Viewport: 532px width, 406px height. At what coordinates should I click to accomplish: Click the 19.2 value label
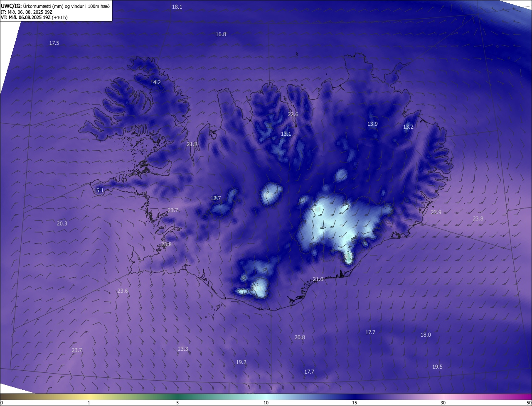241,362
